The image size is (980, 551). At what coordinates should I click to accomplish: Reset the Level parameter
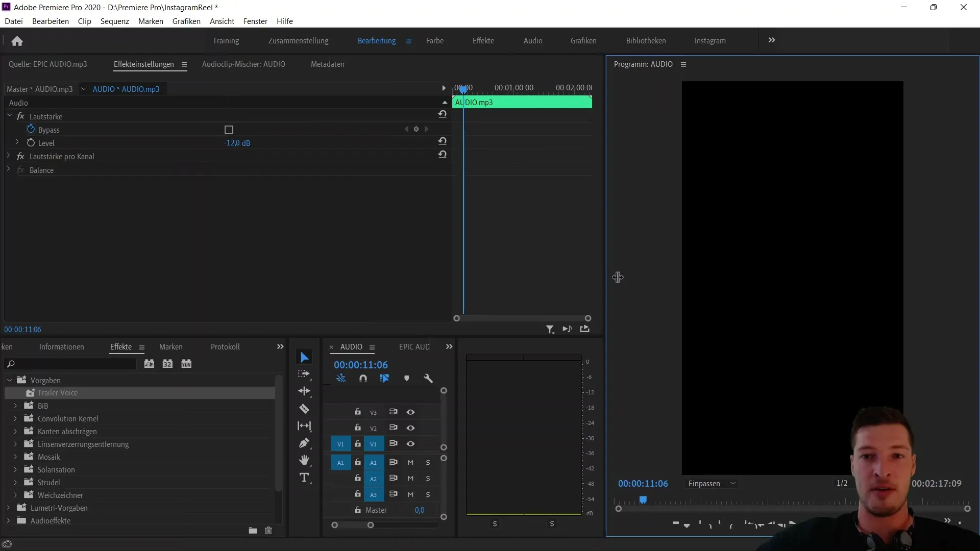(x=443, y=141)
